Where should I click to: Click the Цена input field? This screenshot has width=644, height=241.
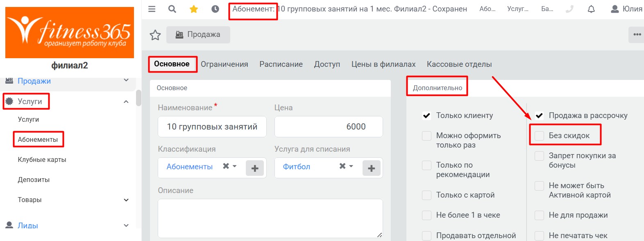coord(329,127)
